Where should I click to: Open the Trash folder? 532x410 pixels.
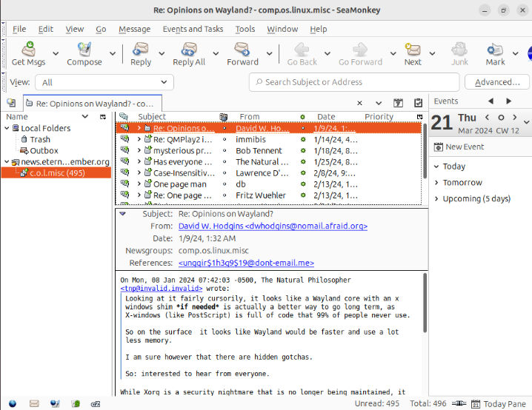point(40,139)
